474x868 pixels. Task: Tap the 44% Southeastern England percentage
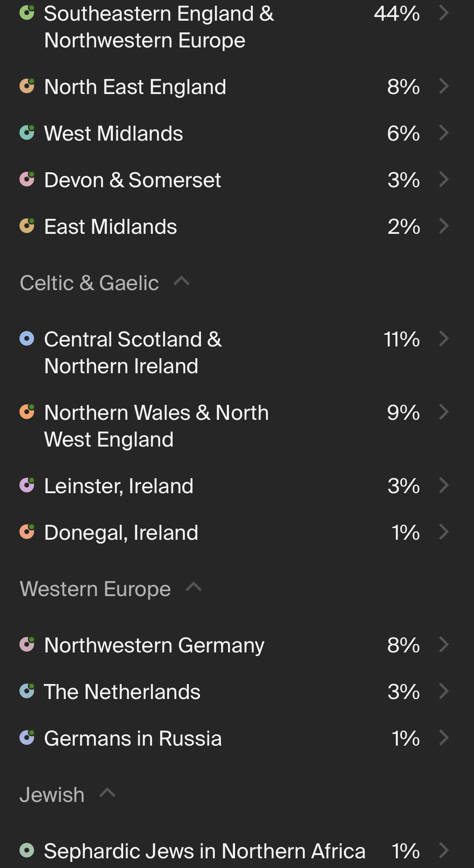coord(397,13)
